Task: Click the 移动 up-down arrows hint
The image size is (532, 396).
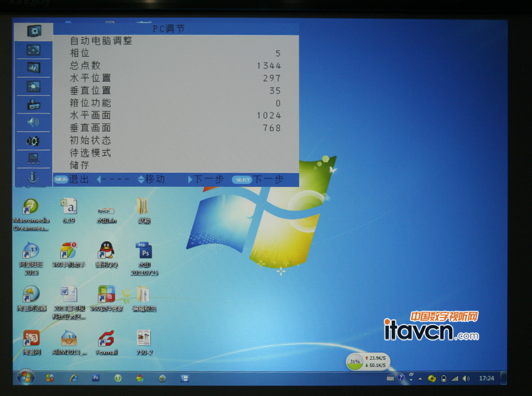Action: 151,179
